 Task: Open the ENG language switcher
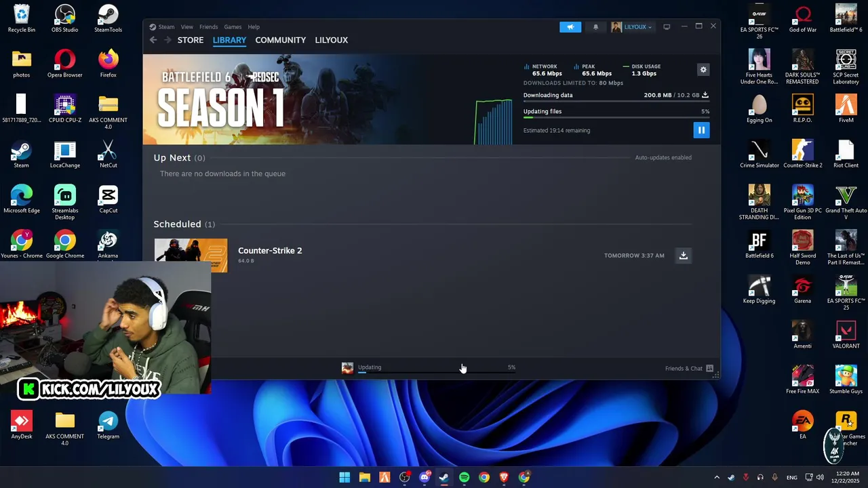(x=792, y=478)
